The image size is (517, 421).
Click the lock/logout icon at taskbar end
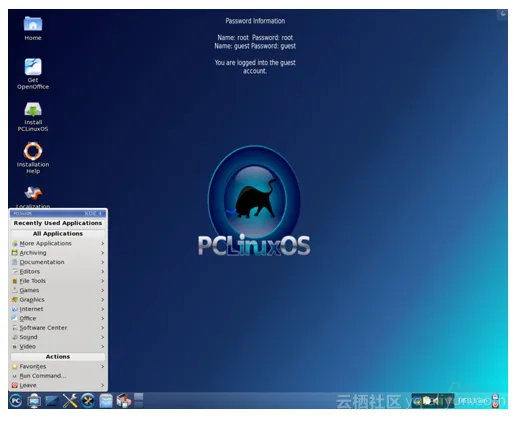point(495,401)
